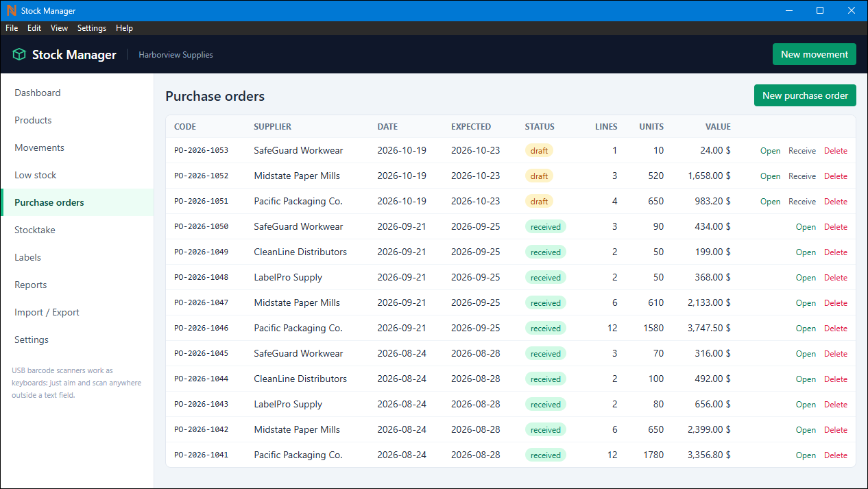Go to Dashboard in sidebar
Viewport: 868px width, 489px height.
pos(77,93)
